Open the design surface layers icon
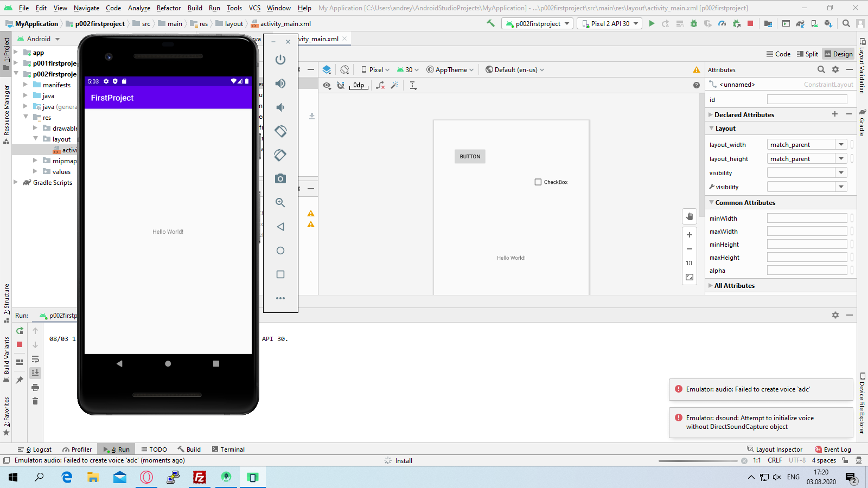This screenshot has height=488, width=868. pos(327,69)
